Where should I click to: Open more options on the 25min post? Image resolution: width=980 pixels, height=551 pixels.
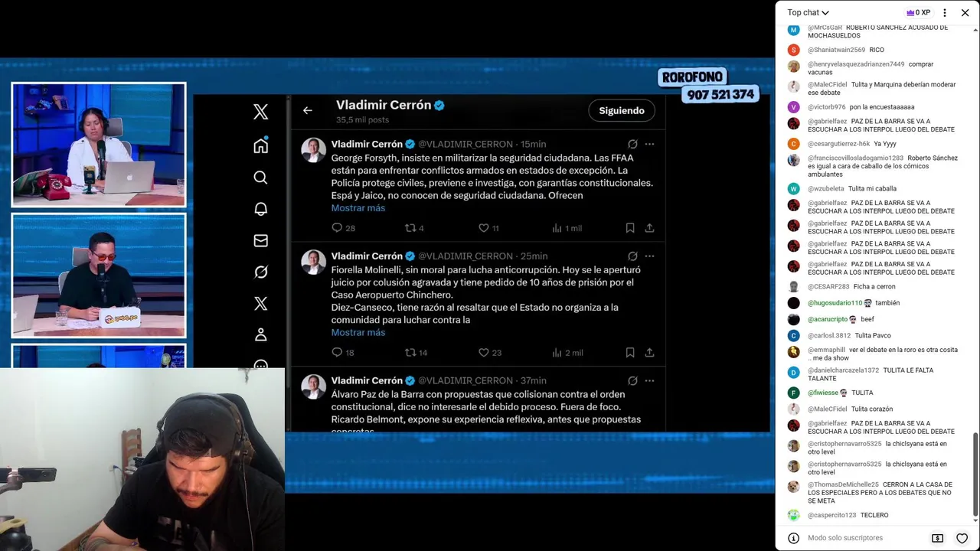(649, 256)
